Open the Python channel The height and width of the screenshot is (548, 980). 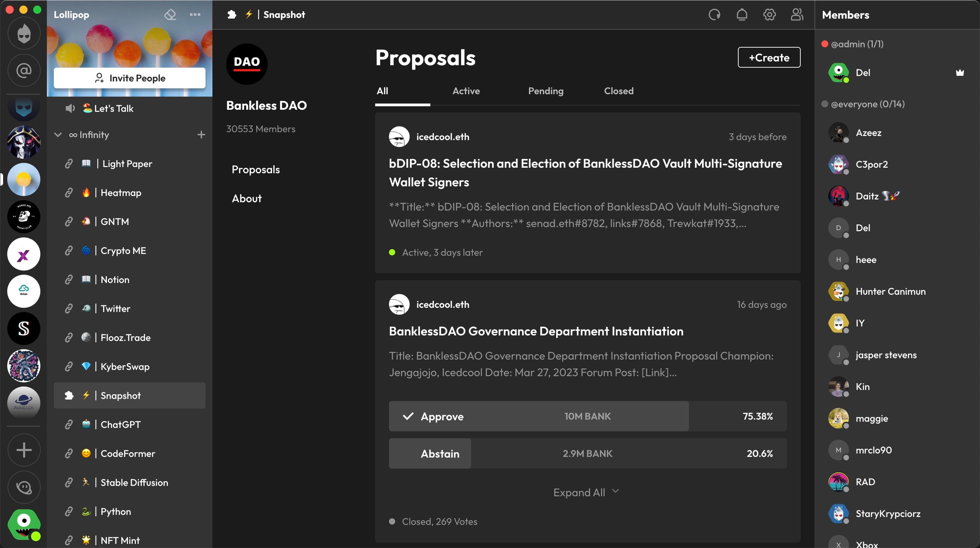(129, 511)
